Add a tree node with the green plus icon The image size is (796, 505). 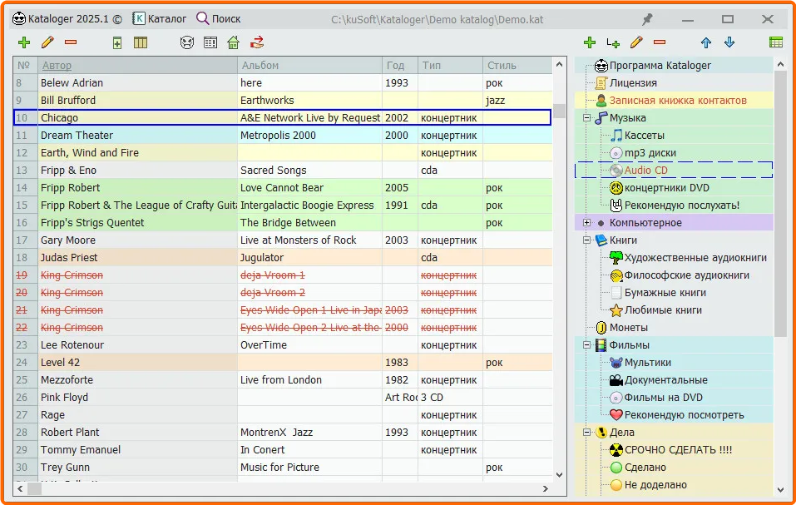tap(589, 43)
